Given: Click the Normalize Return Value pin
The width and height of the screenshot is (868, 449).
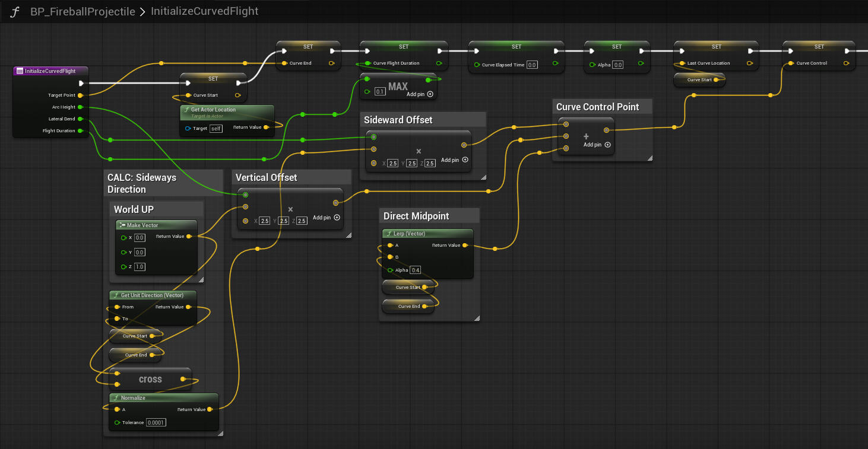Looking at the screenshot, I should click(x=210, y=409).
